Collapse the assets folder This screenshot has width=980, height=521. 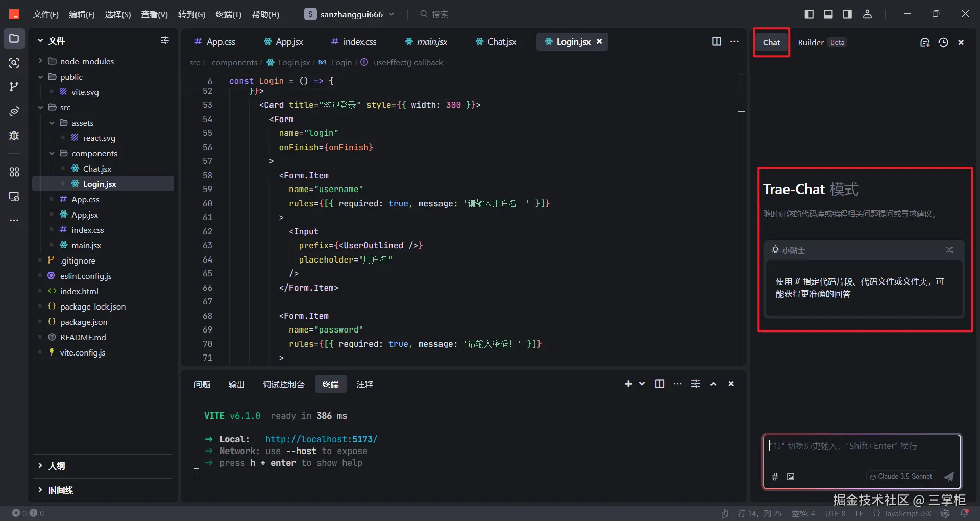(x=52, y=123)
